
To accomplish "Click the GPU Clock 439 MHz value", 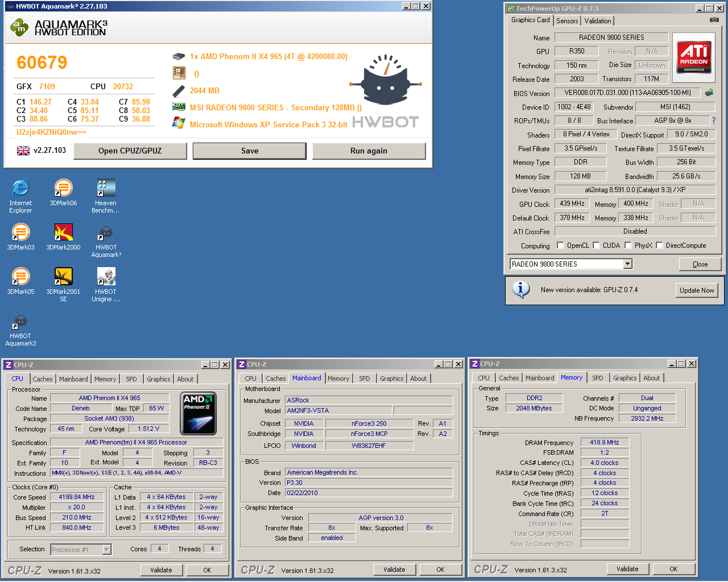I will [572, 203].
